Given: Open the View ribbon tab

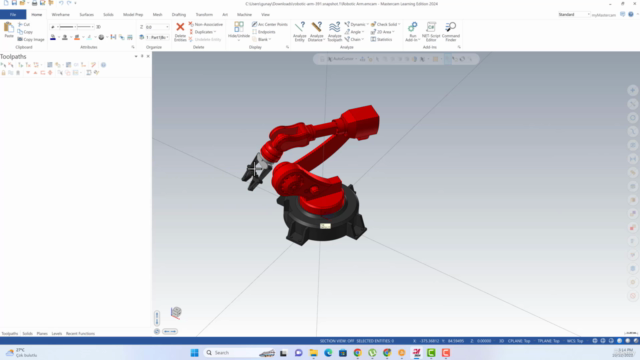Looking at the screenshot, I should point(265,14).
